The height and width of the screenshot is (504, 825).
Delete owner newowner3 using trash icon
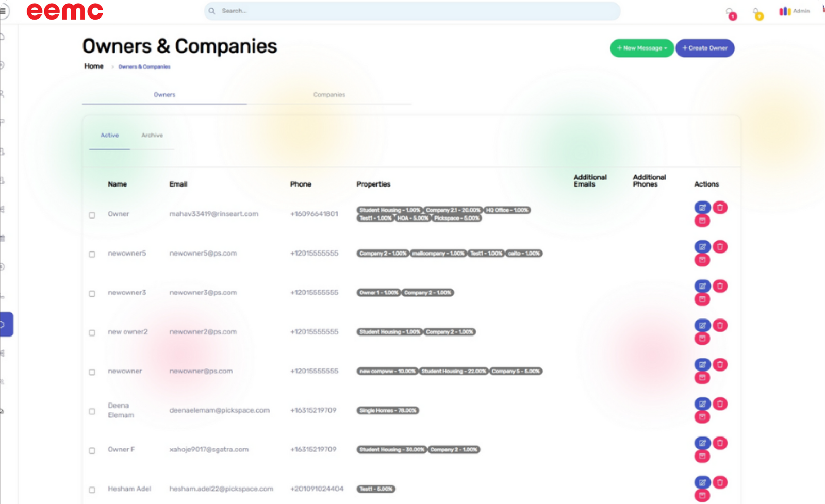tap(720, 286)
